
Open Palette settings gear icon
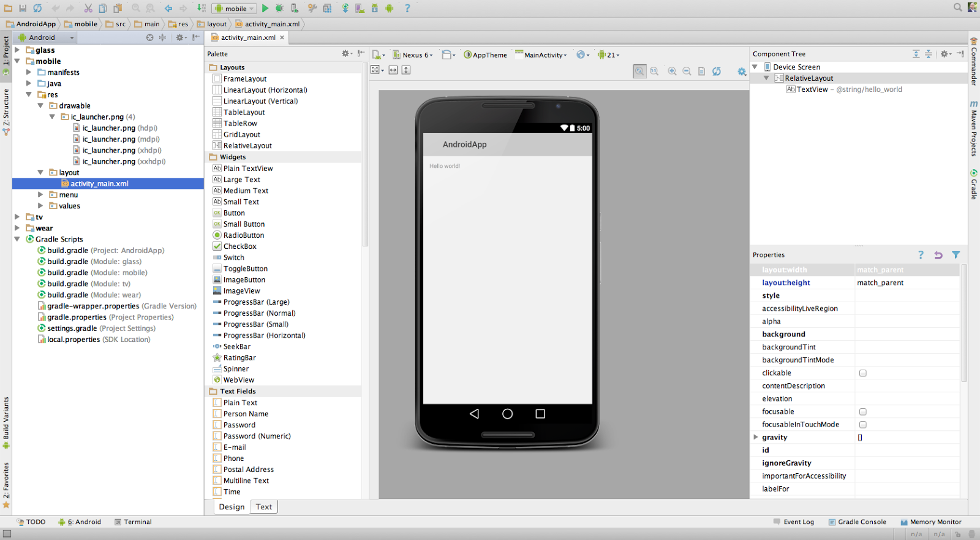[346, 54]
